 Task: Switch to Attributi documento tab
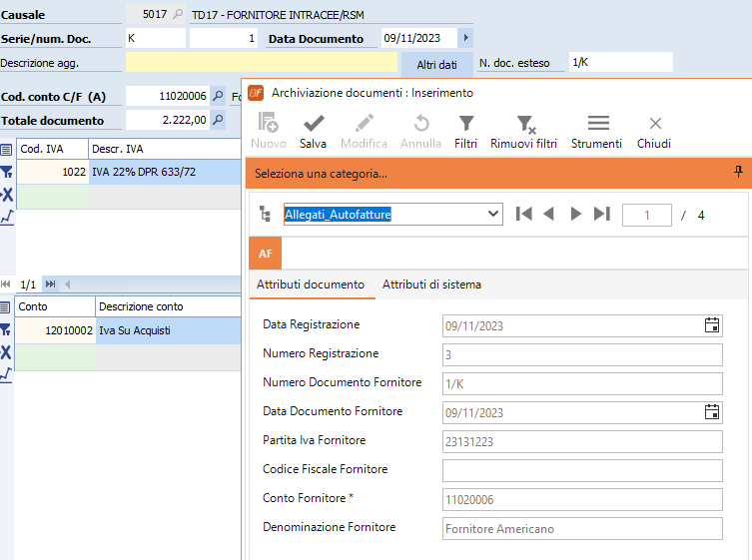(311, 284)
